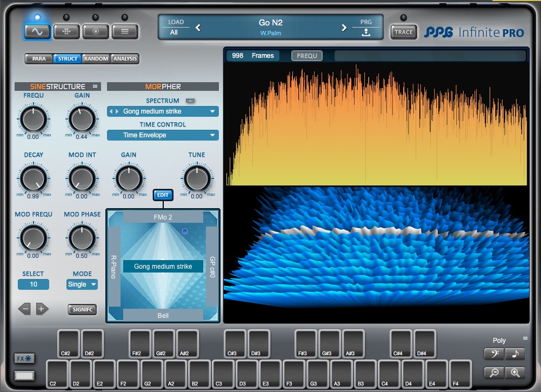Toggle the FX button
This screenshot has height=392, width=541.
[x=24, y=358]
